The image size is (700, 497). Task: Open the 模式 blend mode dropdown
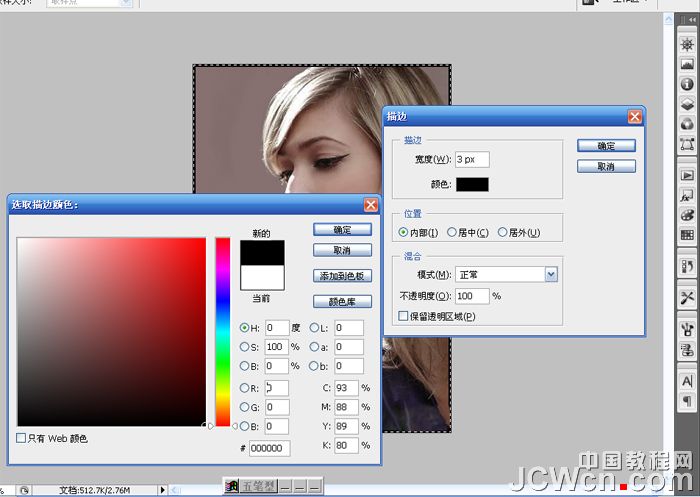coord(551,275)
